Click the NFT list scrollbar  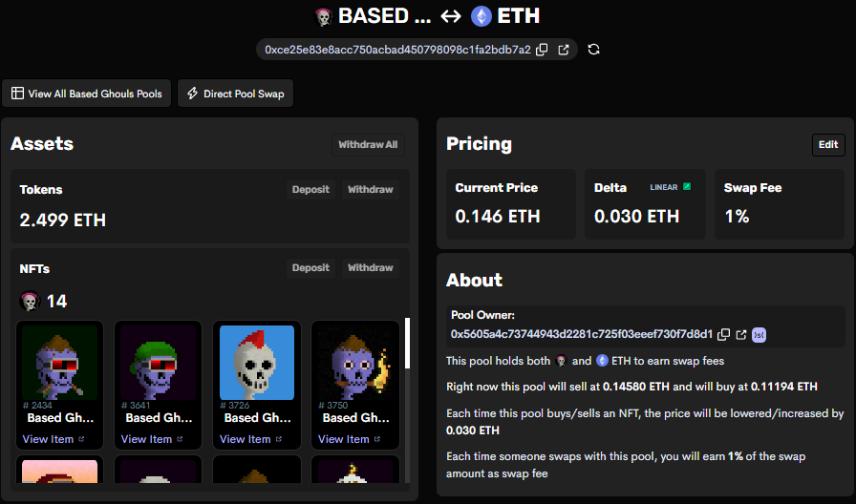click(407, 343)
